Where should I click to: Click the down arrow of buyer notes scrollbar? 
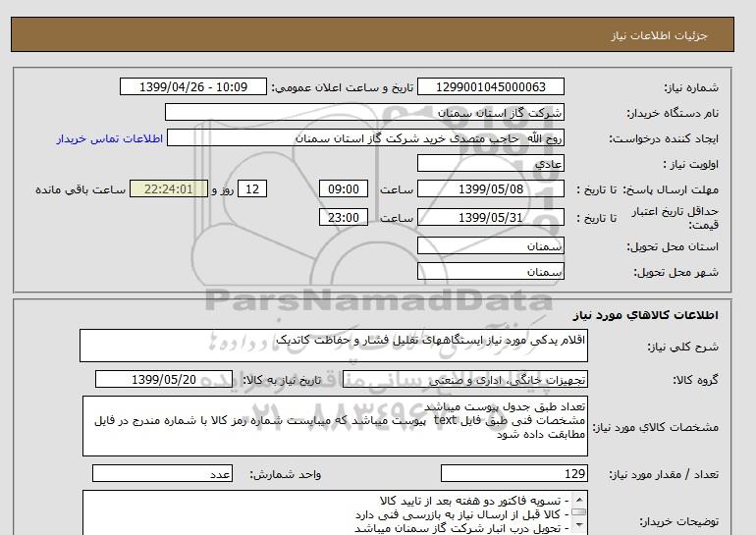coord(579,525)
